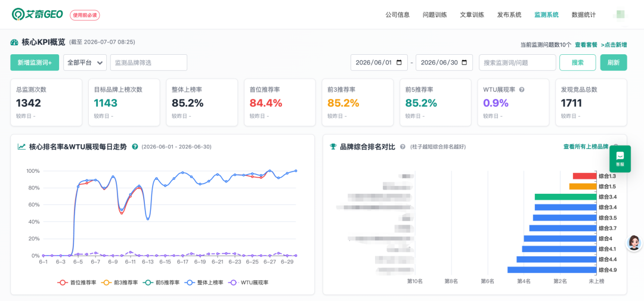This screenshot has width=644, height=301.
Task: Click help icon beside 品牌综合排名对比
Action: [x=402, y=147]
